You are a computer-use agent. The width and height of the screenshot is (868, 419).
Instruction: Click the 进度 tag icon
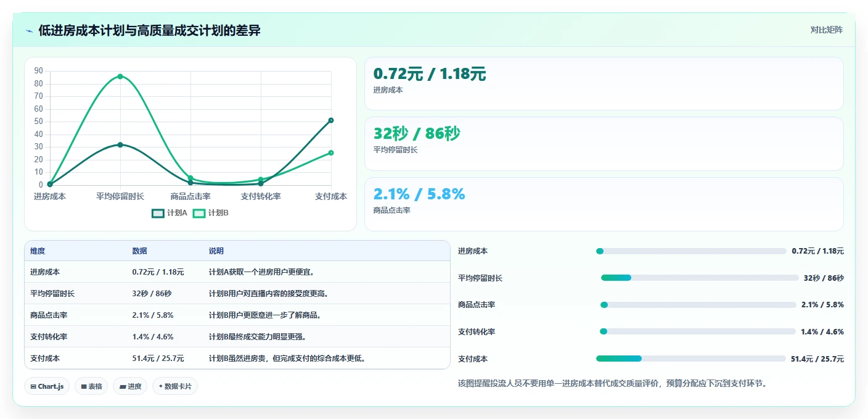(123, 387)
